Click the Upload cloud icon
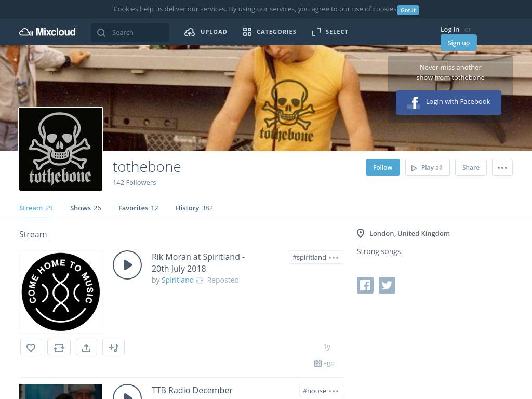This screenshot has width=532, height=399. tap(190, 32)
